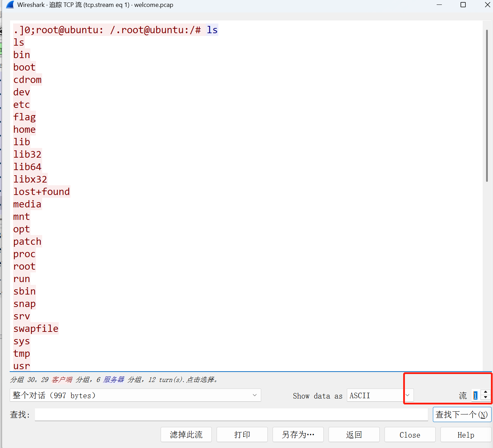Click the 'flag' line in the stream output

[25, 117]
